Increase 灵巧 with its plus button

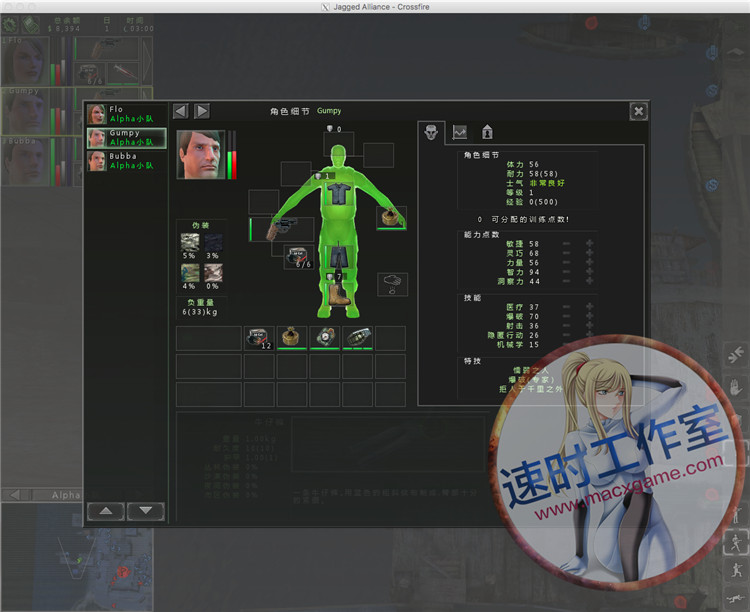pyautogui.click(x=590, y=253)
